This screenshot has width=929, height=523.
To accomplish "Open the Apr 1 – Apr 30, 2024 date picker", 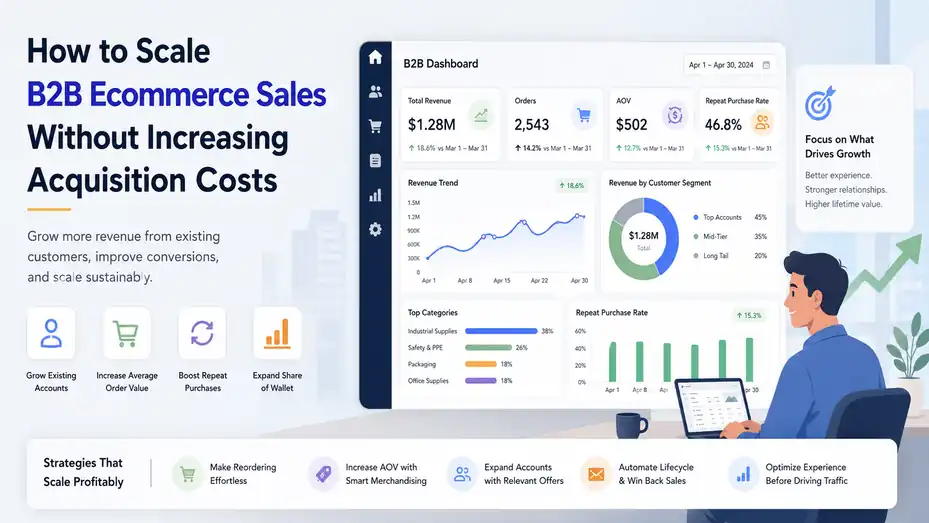I will click(x=729, y=65).
